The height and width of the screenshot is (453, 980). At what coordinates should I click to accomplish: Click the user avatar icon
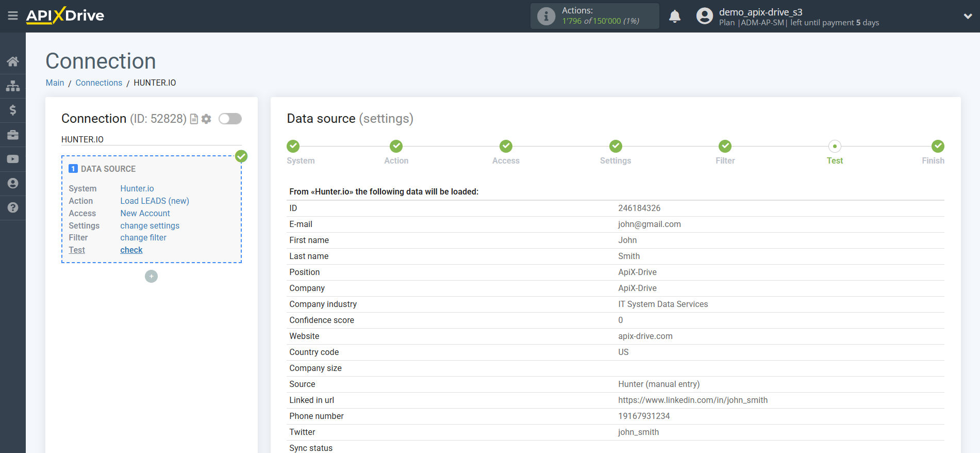point(704,16)
